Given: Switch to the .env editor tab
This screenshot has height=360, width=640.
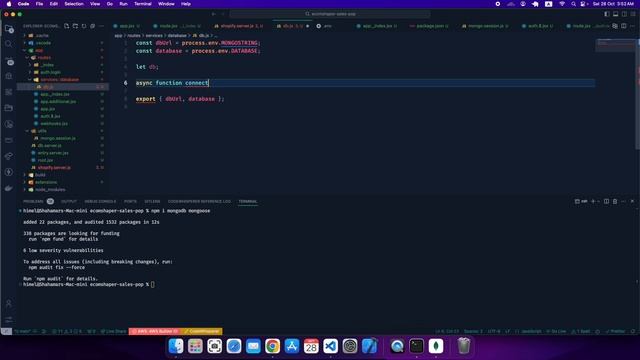Looking at the screenshot, I should [327, 26].
